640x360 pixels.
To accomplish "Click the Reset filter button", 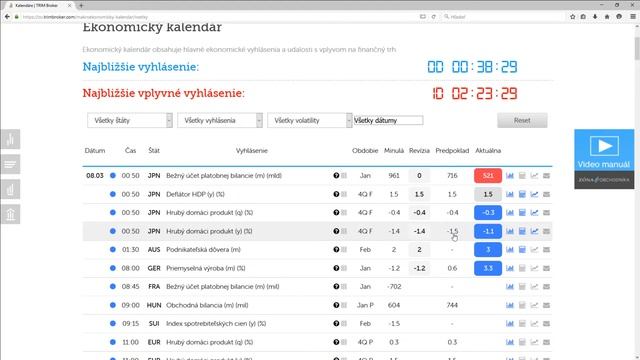I will pyautogui.click(x=522, y=120).
